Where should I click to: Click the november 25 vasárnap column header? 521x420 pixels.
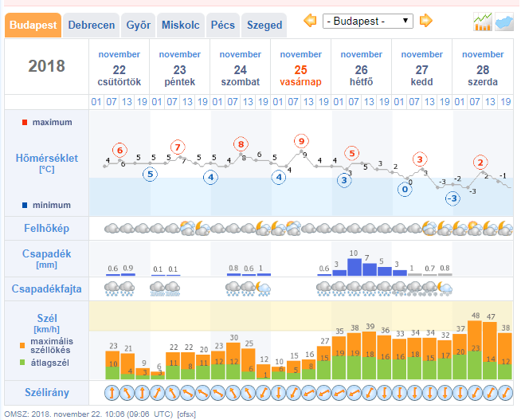300,68
